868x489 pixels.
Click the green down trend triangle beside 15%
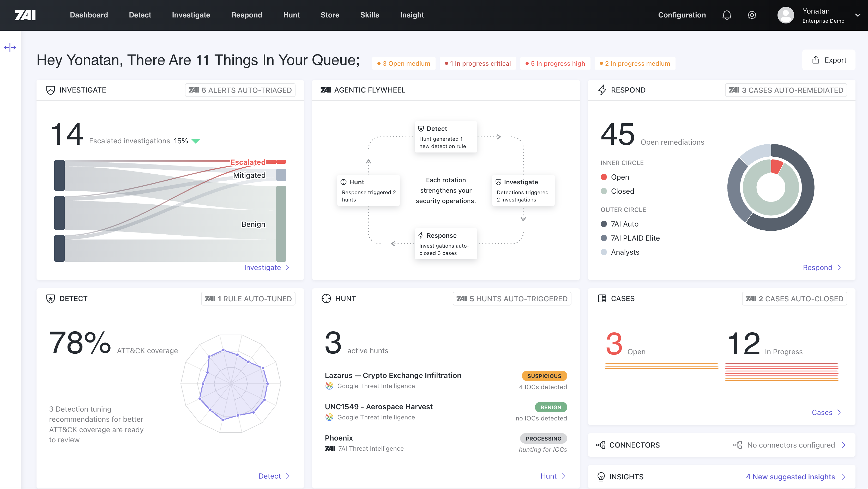(195, 141)
